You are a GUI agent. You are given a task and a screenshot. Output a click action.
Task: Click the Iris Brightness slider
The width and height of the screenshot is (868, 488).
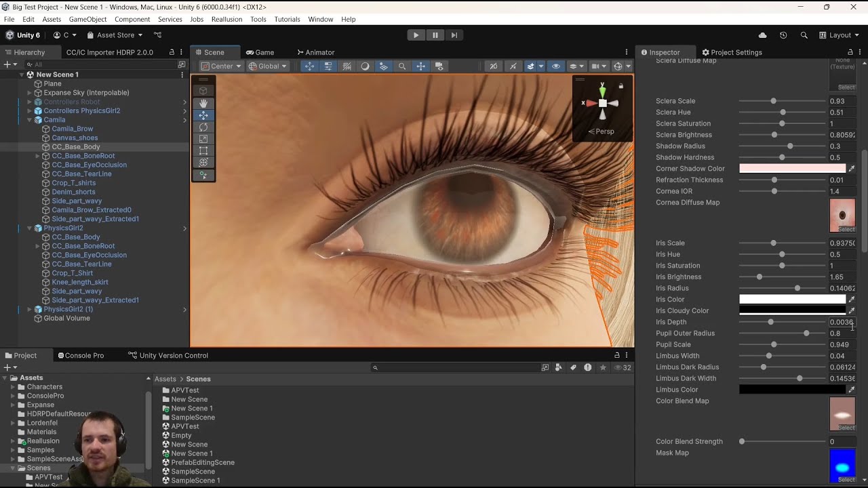[759, 277]
